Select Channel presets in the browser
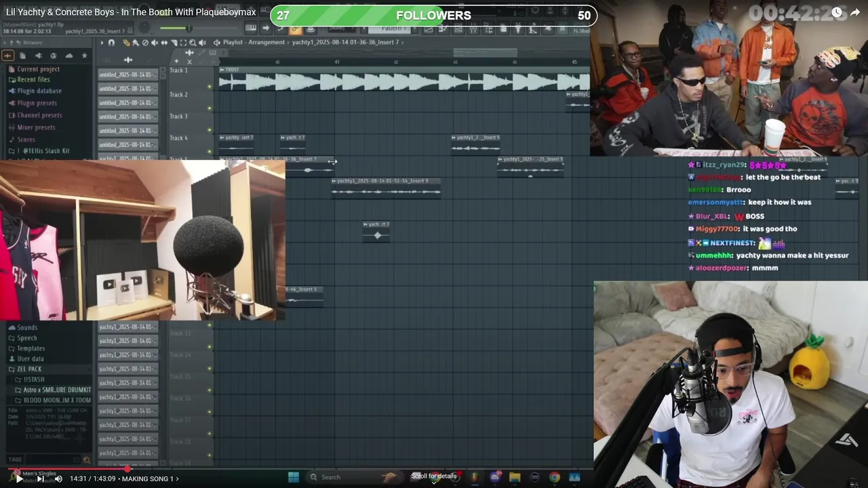The height and width of the screenshot is (488, 868). 39,115
